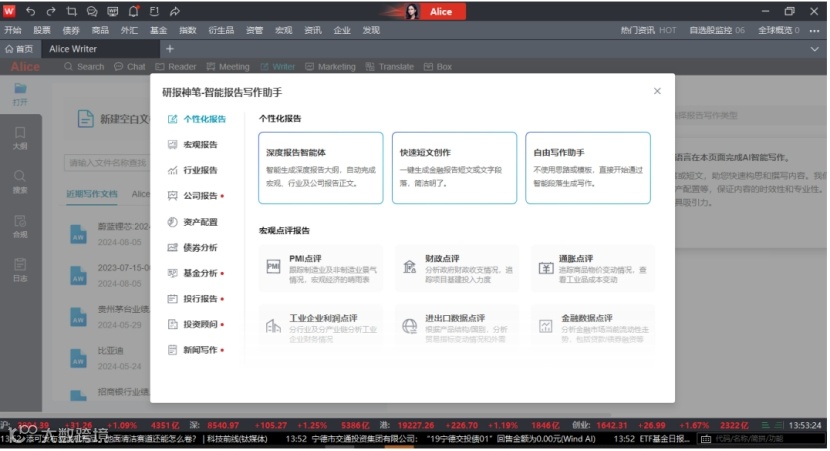Choose 进出口数据点评 template
The width and height of the screenshot is (830, 451).
pos(456,327)
